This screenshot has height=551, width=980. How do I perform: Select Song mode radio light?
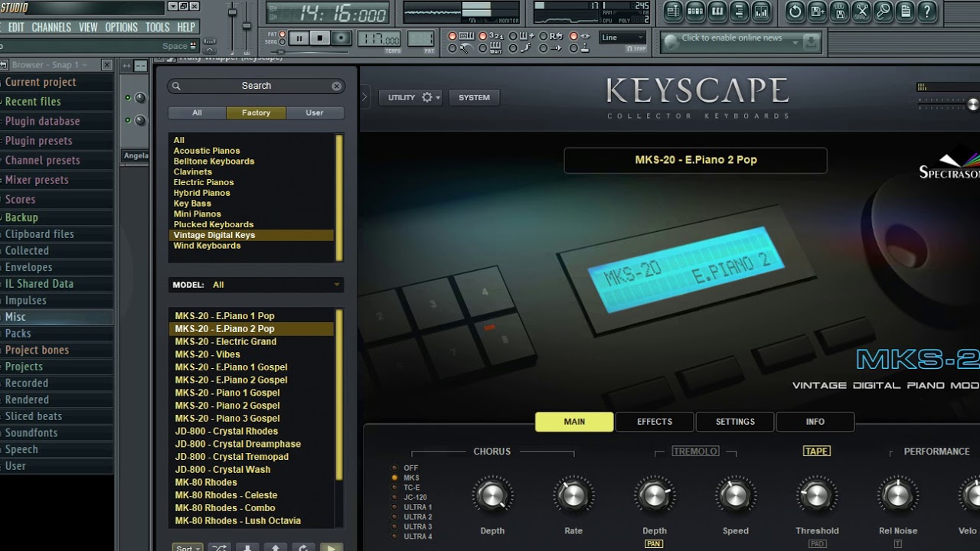(x=283, y=42)
